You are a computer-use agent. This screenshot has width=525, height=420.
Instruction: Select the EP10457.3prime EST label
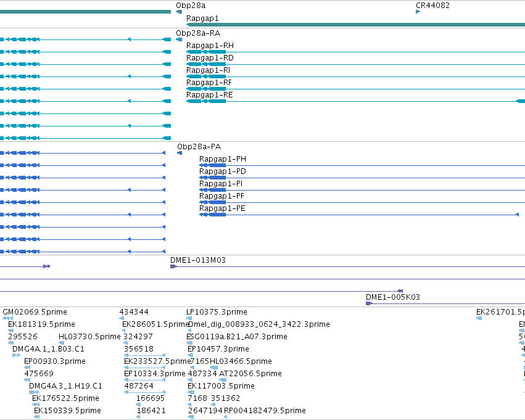(218, 349)
